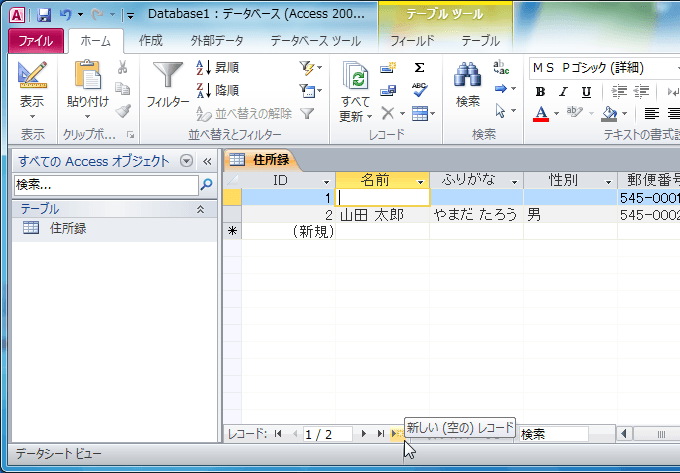Click the fill bucket background color button
Viewport: 680px width, 473px height.
coord(609,114)
